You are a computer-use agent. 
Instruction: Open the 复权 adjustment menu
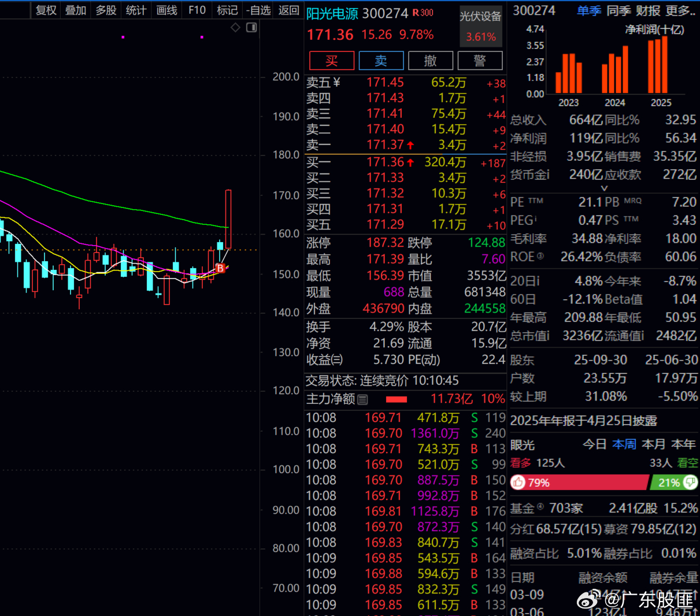click(x=46, y=10)
